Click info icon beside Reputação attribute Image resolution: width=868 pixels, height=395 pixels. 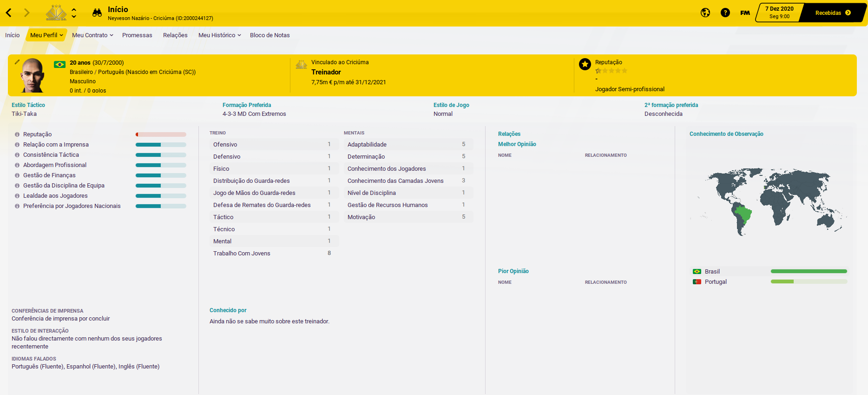[x=17, y=134]
